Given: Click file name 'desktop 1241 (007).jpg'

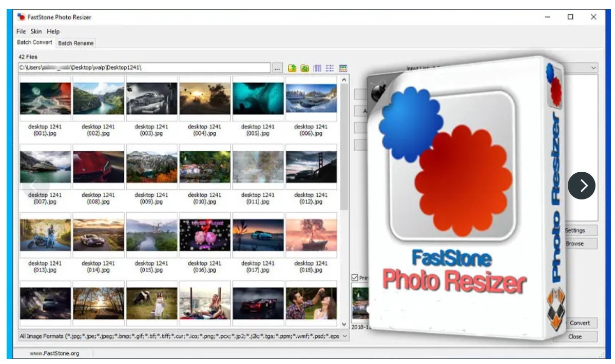Looking at the screenshot, I should coord(45,198).
